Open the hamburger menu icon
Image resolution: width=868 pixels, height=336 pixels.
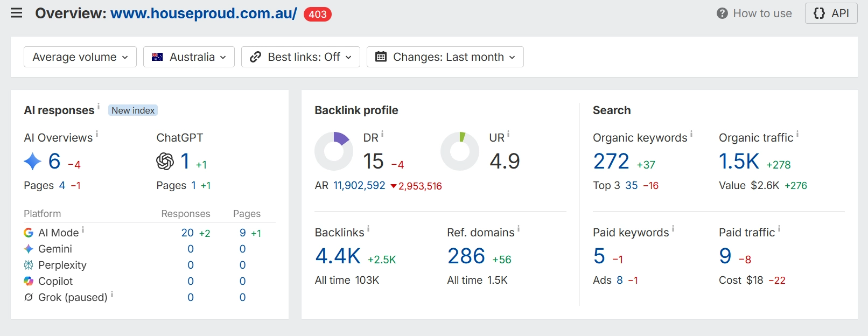(17, 13)
